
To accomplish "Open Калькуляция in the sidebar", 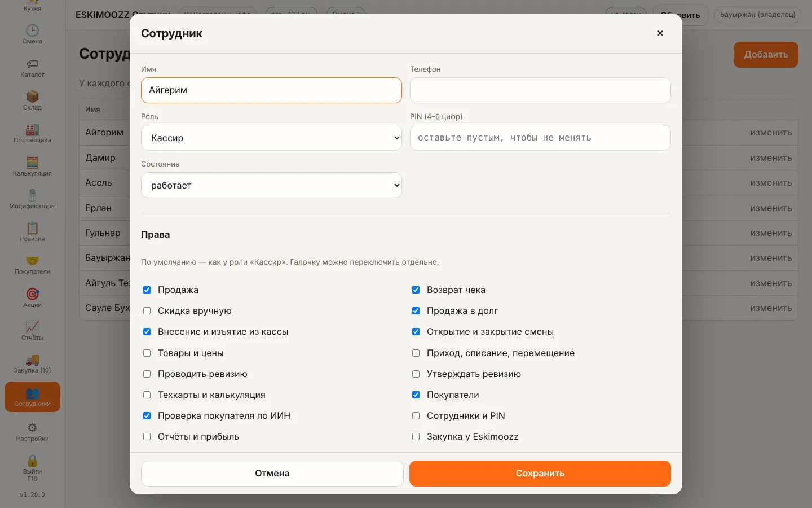I will [32, 167].
